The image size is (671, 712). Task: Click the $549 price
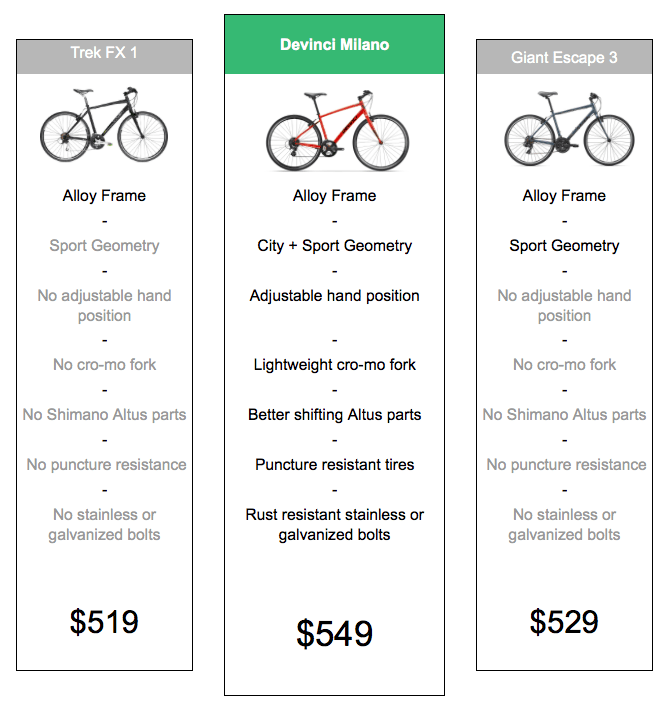[334, 633]
